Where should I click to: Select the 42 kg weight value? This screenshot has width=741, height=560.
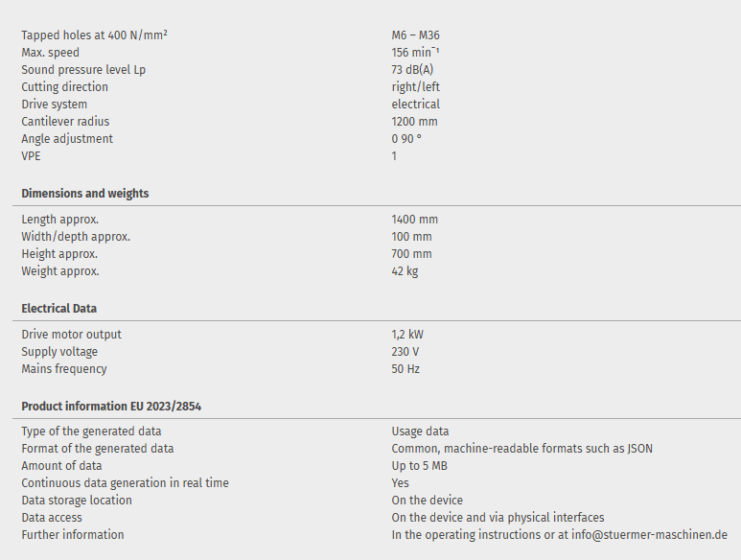pyautogui.click(x=405, y=271)
